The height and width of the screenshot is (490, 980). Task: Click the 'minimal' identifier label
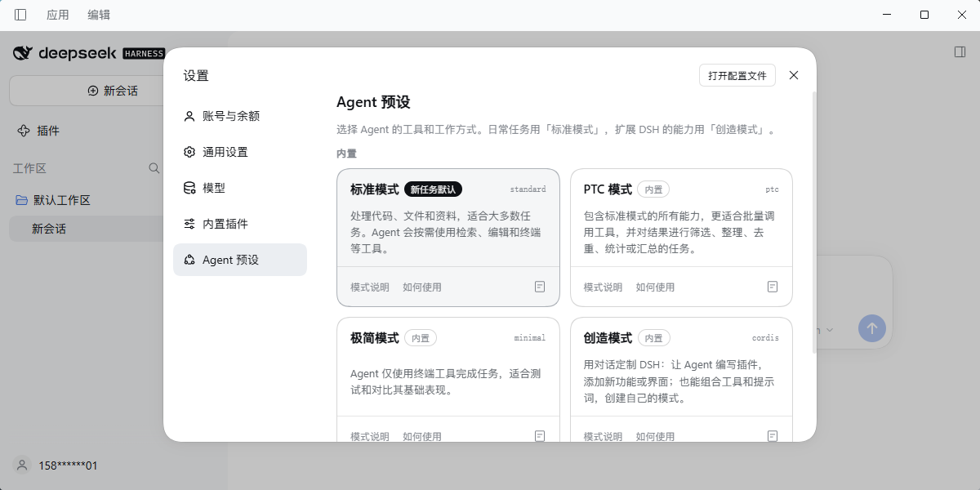[530, 338]
